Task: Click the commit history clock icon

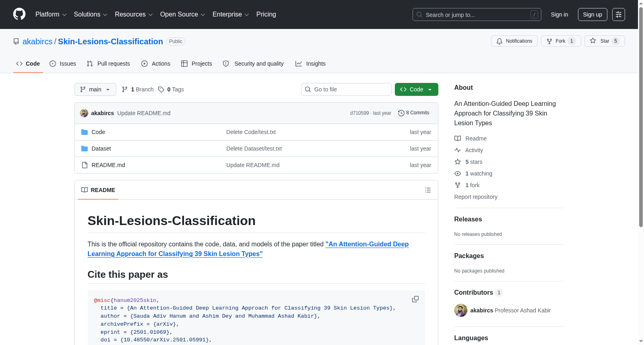Action: [401, 113]
